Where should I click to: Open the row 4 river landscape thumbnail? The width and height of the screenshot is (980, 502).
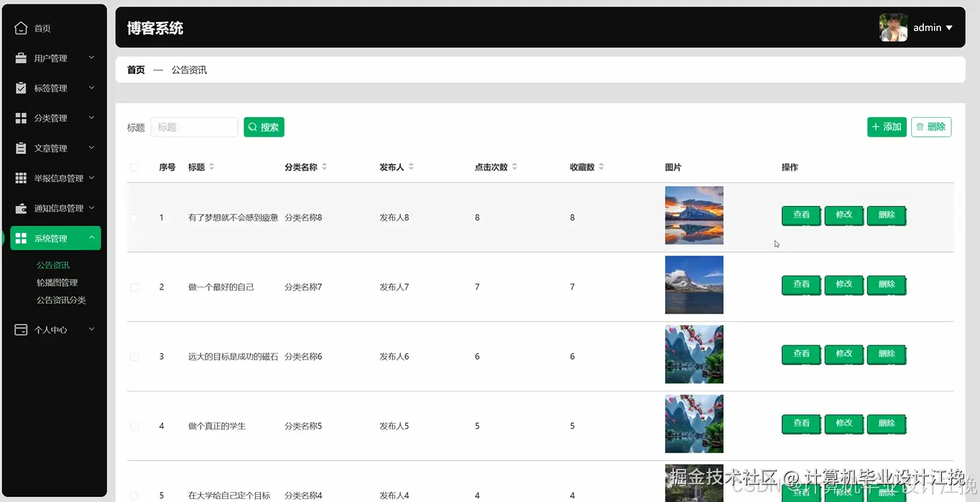[x=694, y=424]
